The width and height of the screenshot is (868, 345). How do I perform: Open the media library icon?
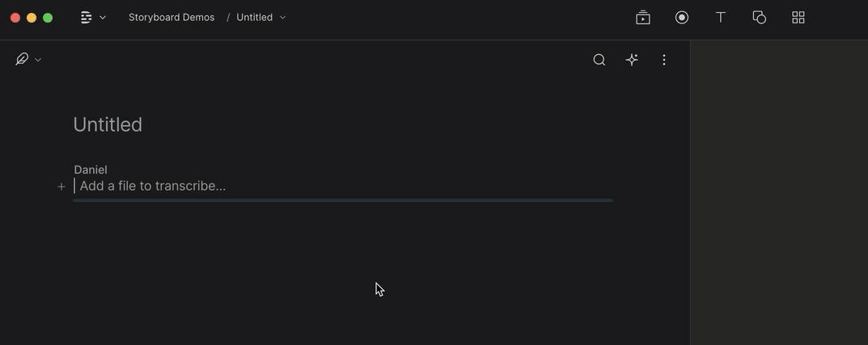[642, 18]
